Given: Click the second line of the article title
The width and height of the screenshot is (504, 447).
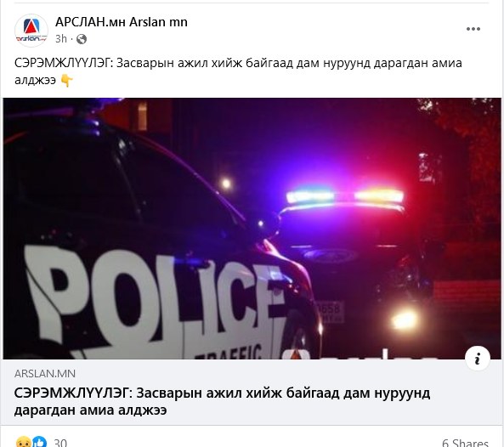Looking at the screenshot, I should coord(90,410).
